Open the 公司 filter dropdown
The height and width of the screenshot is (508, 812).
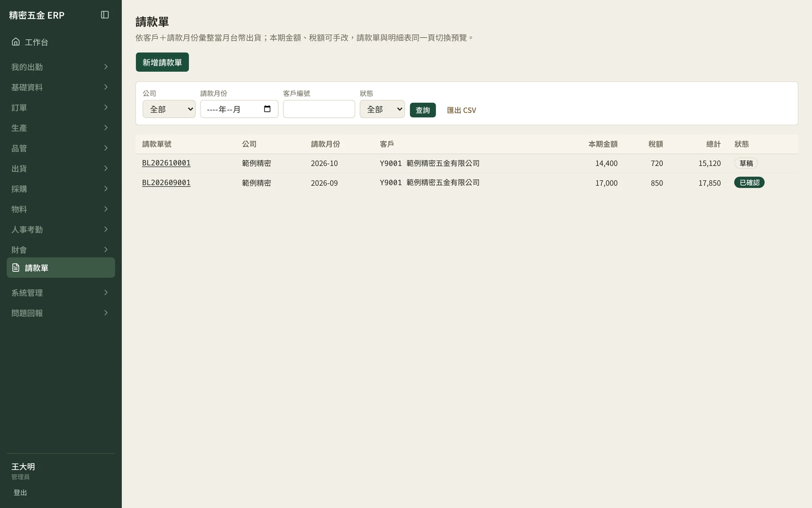pyautogui.click(x=169, y=109)
